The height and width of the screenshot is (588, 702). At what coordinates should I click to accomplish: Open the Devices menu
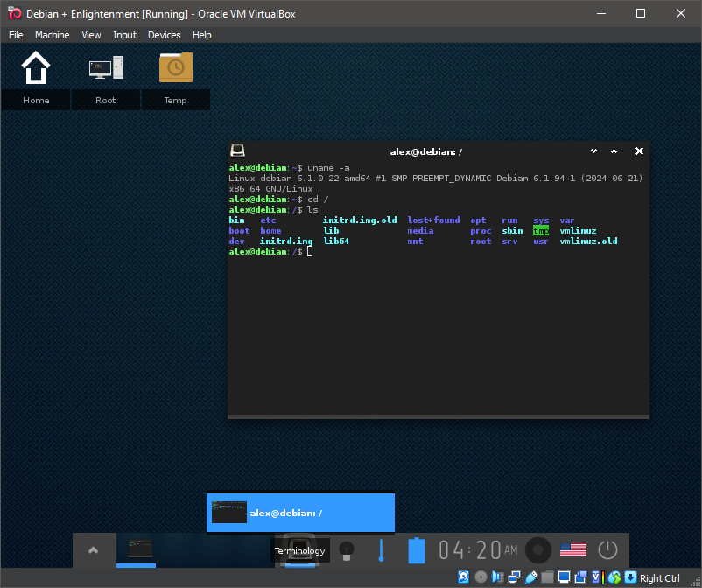164,35
